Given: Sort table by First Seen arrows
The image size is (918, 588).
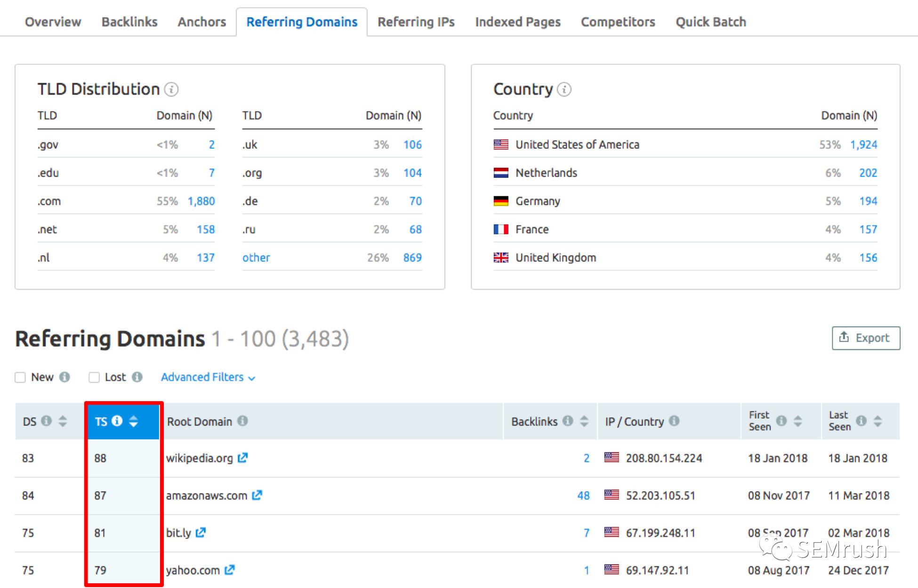Looking at the screenshot, I should [x=797, y=421].
